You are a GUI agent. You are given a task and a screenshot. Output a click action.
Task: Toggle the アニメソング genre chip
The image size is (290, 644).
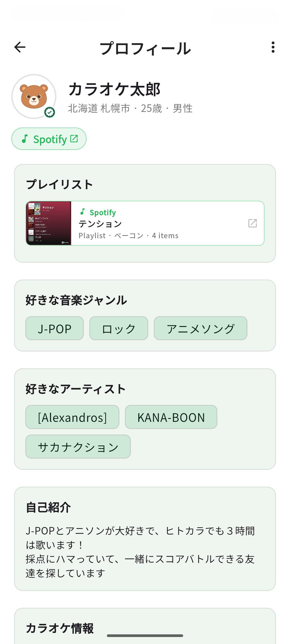200,328
